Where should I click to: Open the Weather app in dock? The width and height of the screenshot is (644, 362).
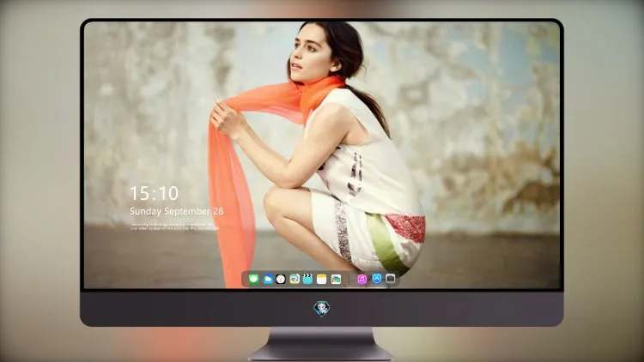pyautogui.click(x=268, y=280)
